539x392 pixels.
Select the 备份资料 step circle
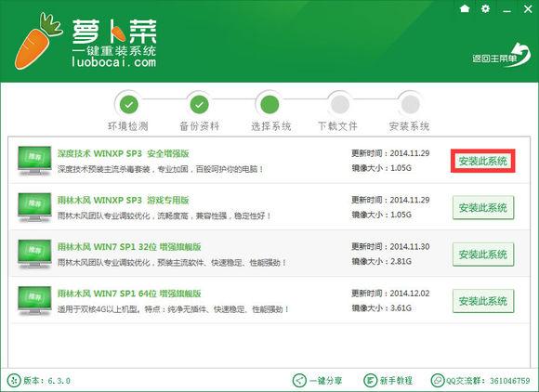coord(200,104)
